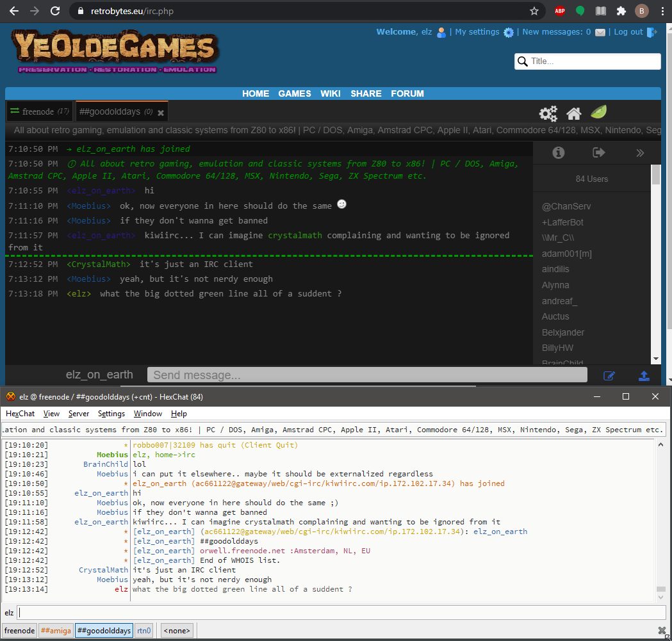Screen dimensions: 672x641
Task: Click the user list scrollbar down arrow
Action: click(x=656, y=359)
